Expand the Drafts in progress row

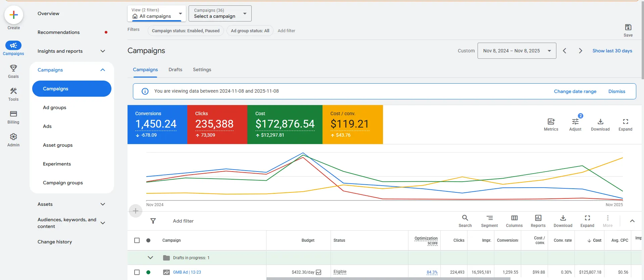click(x=150, y=258)
